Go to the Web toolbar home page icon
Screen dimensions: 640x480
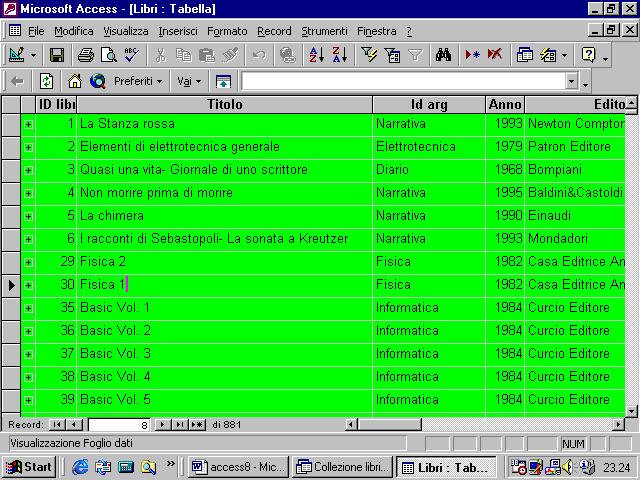point(75,81)
